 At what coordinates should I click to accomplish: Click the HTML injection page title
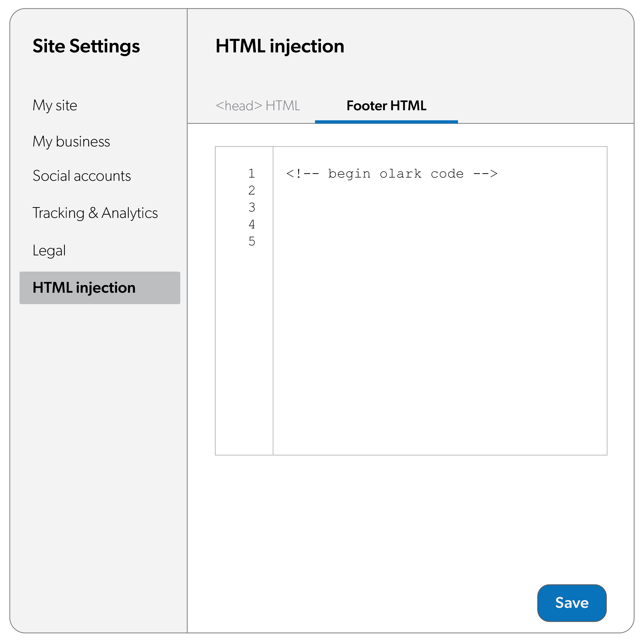[280, 46]
